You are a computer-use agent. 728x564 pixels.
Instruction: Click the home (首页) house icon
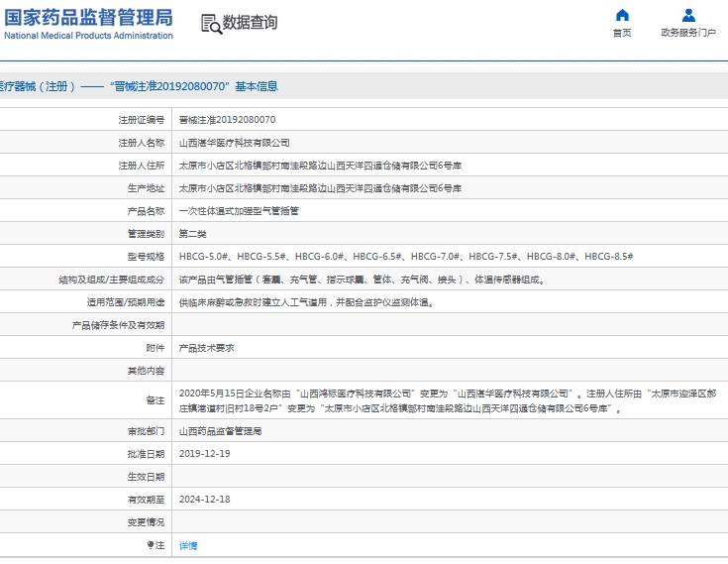click(x=622, y=15)
